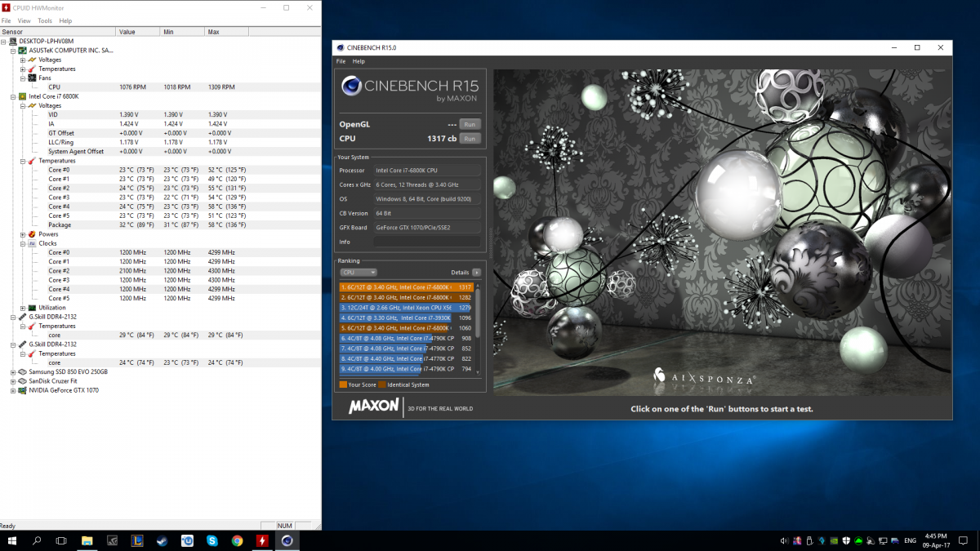
Task: Expand the Samsung SSD 850 EVO node
Action: (13, 372)
